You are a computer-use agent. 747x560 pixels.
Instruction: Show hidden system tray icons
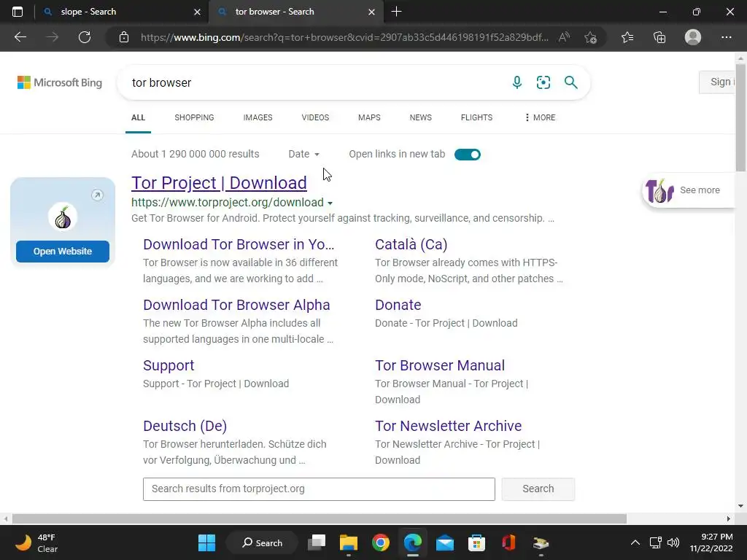pos(635,542)
